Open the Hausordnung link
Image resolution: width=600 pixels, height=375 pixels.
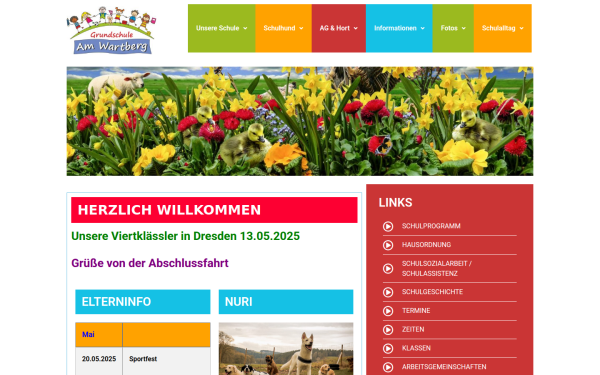point(426,245)
